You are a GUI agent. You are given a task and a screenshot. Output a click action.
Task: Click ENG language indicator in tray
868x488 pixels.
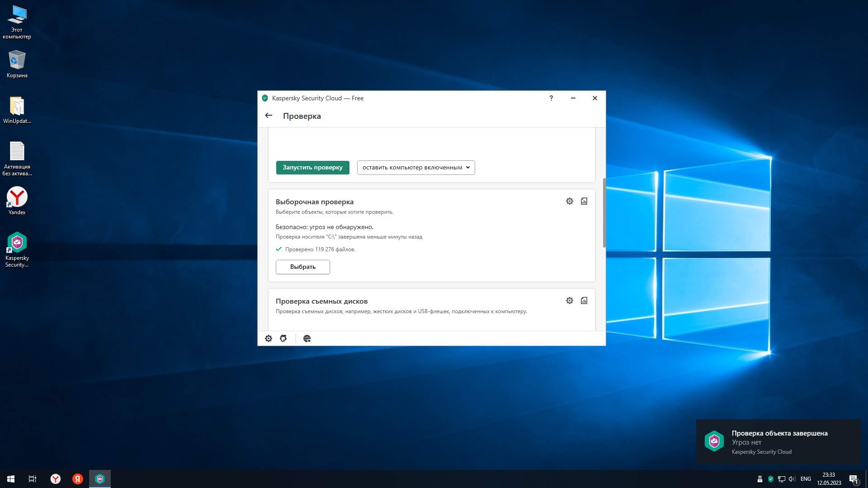point(806,479)
